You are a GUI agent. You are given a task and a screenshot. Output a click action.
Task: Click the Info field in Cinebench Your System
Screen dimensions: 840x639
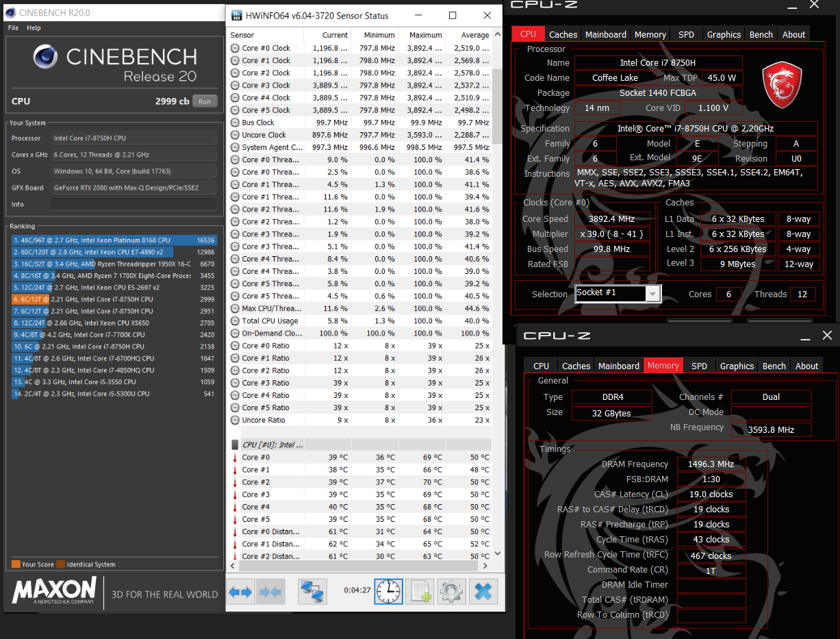(x=134, y=204)
